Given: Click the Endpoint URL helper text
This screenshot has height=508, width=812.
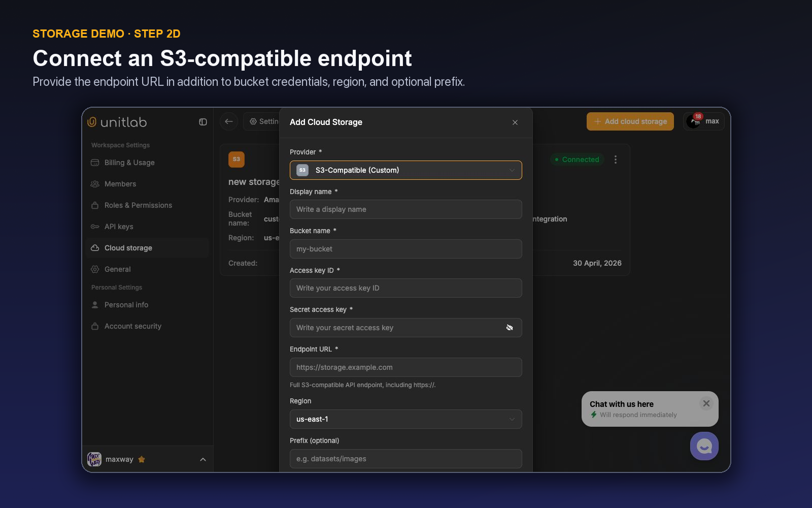Looking at the screenshot, I should [x=363, y=385].
